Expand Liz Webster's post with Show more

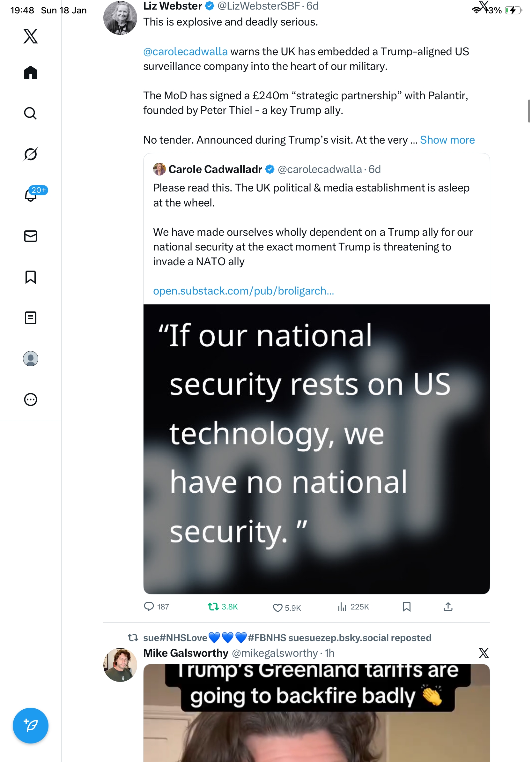(447, 140)
